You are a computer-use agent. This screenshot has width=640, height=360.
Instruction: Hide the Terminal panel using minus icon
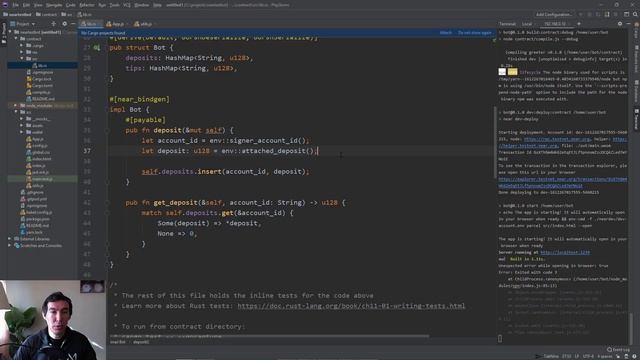tap(629, 24)
